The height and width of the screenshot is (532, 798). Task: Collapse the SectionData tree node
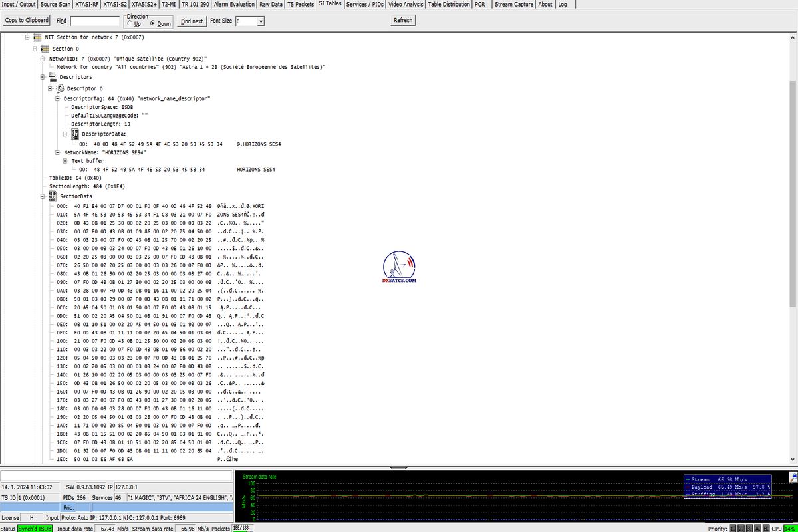pyautogui.click(x=43, y=196)
